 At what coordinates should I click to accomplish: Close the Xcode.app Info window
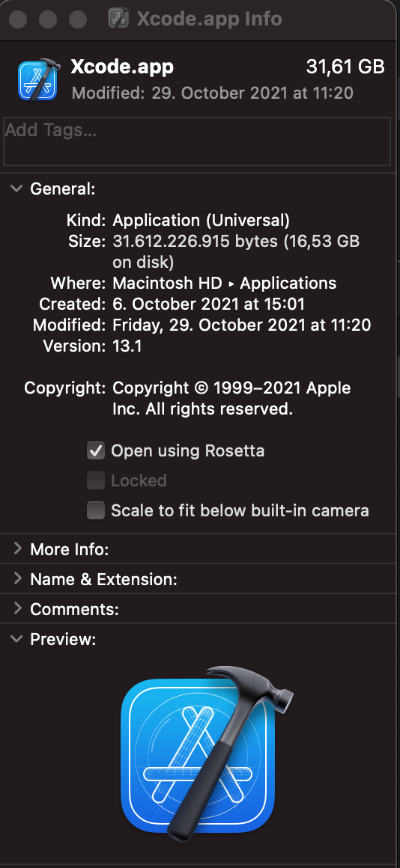pyautogui.click(x=18, y=20)
